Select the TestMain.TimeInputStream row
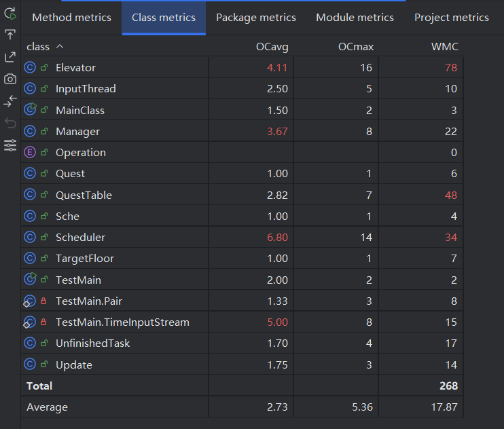 pos(122,322)
